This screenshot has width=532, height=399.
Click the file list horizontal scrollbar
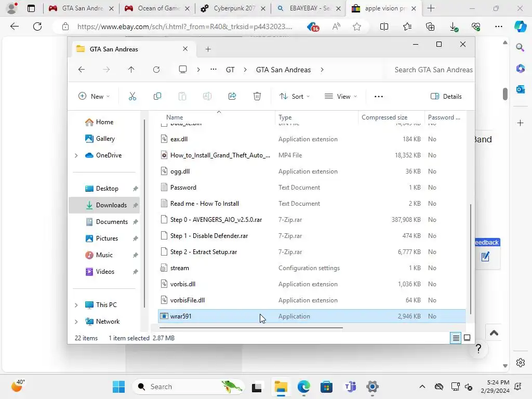(x=251, y=328)
